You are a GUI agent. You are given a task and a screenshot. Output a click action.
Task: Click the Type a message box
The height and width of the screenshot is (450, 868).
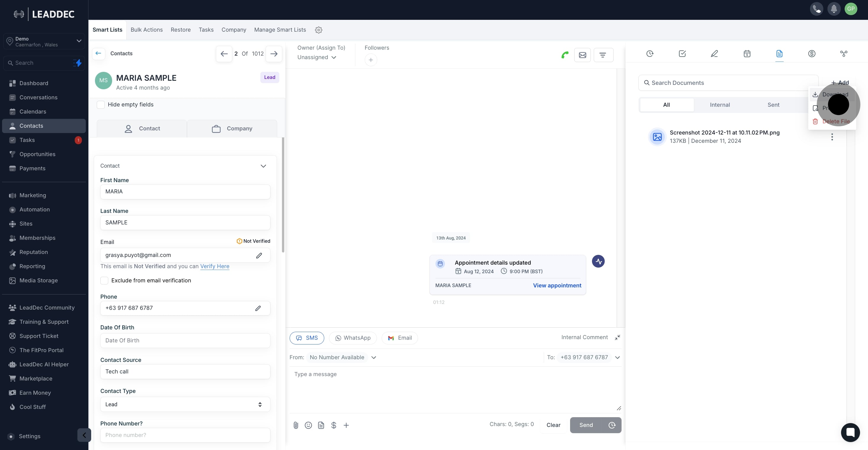click(x=455, y=389)
